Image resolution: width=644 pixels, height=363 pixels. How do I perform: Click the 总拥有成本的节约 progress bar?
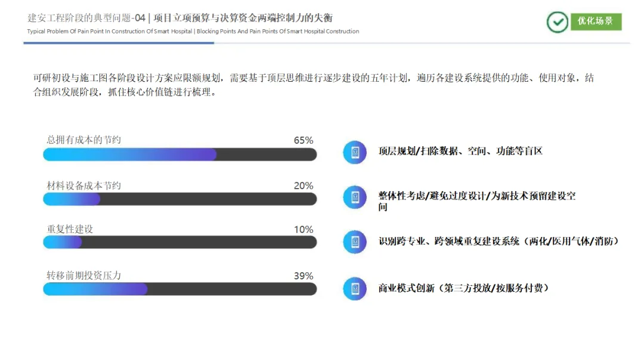[180, 155]
